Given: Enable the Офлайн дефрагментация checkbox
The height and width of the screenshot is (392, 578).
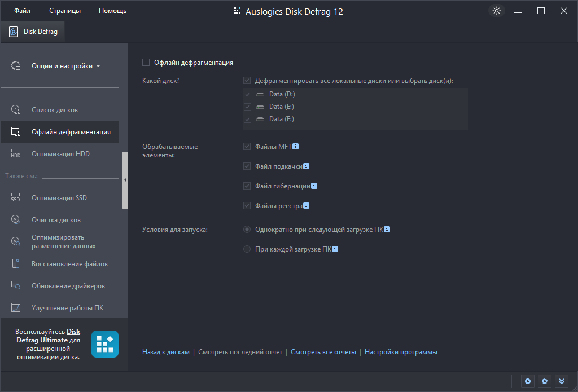Looking at the screenshot, I should click(x=146, y=63).
